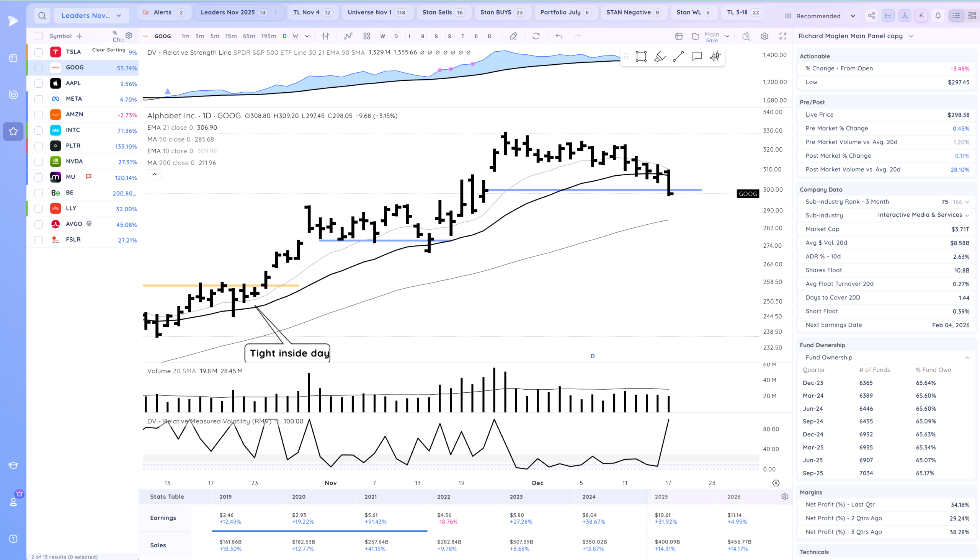
Task: Open the Leaders Nov watchlist dropdown
Action: tap(91, 16)
